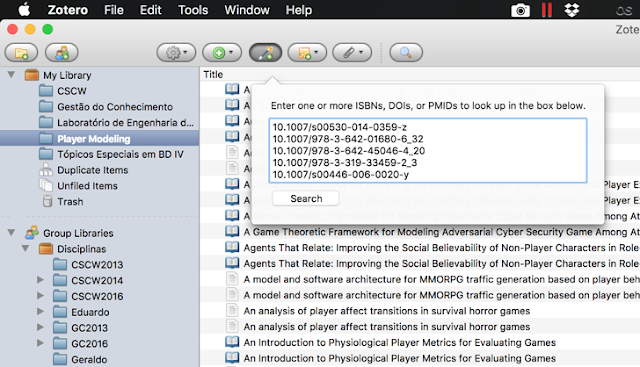Viewport: 640px width, 367px height.
Task: Collapse the My Library tree
Action: [11, 75]
